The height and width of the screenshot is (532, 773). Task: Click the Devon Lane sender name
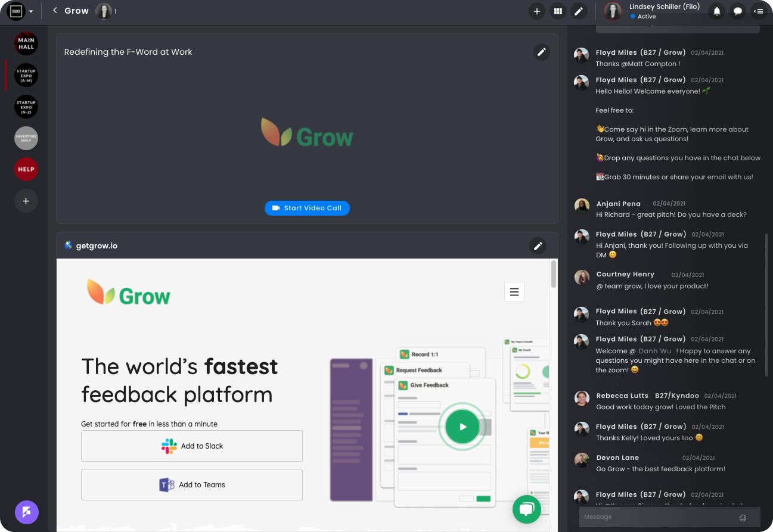[x=617, y=458]
